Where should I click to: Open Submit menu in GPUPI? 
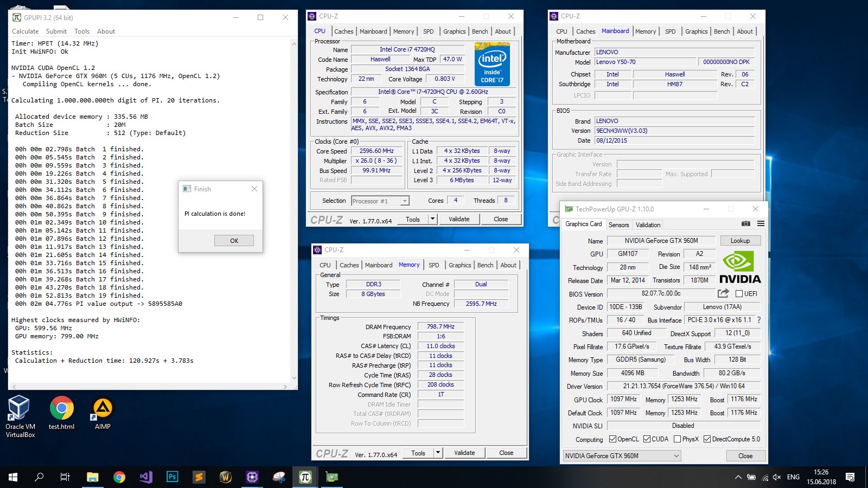coord(56,31)
